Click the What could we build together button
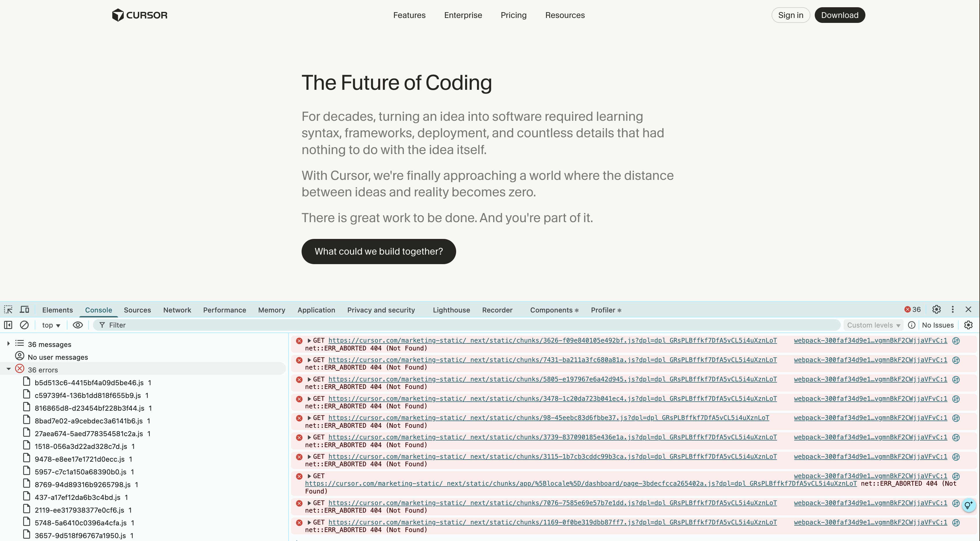Viewport: 980px width, 541px height. click(379, 251)
